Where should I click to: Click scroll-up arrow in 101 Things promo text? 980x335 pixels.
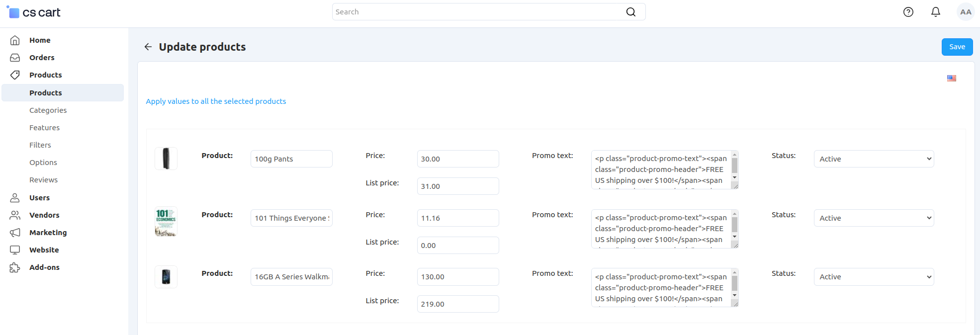[x=734, y=214]
